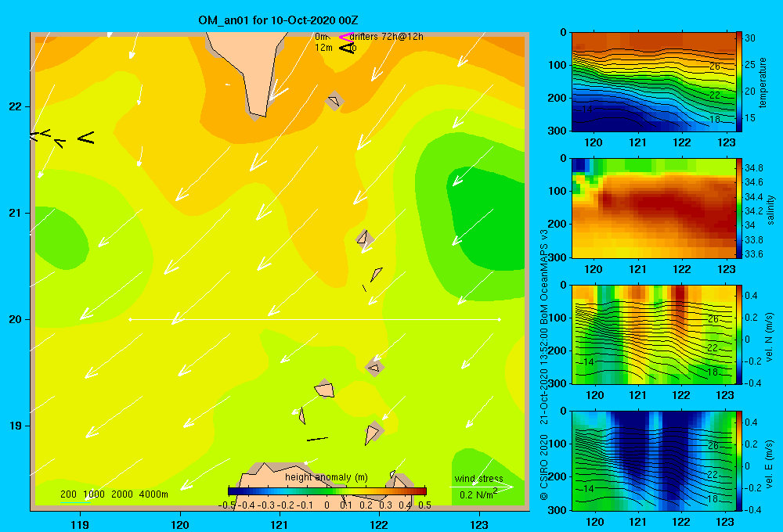Image resolution: width=783 pixels, height=532 pixels.
Task: Click the temperature panel colorbar
Action: click(739, 81)
